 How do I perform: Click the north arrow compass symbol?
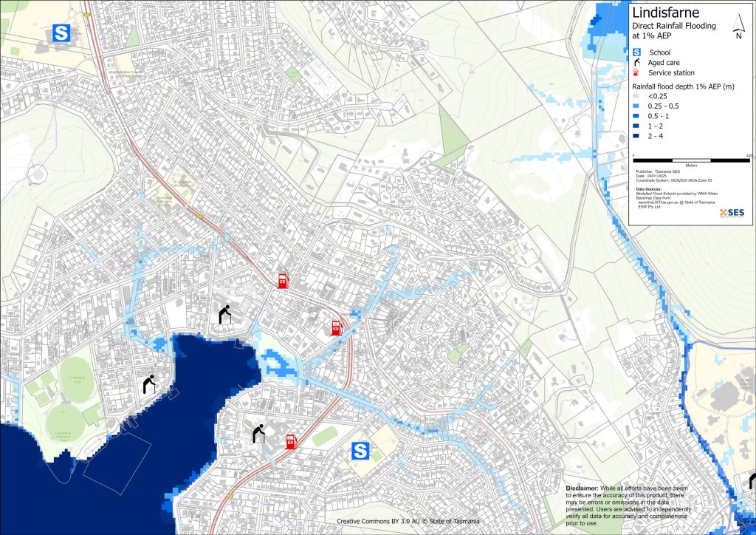(738, 28)
